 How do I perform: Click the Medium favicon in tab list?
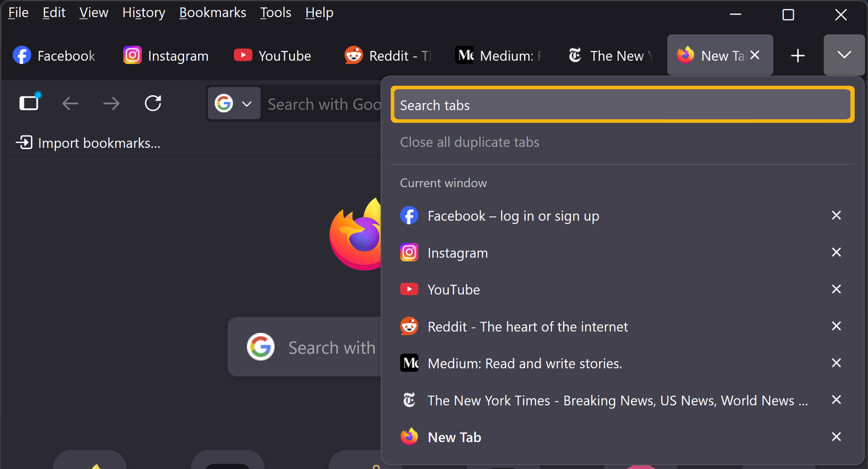[x=409, y=363]
